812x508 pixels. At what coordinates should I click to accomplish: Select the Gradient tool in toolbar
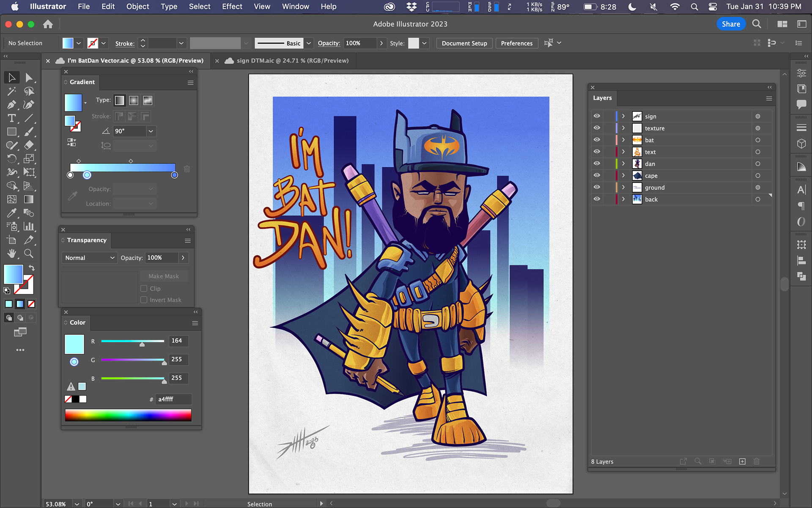[29, 199]
